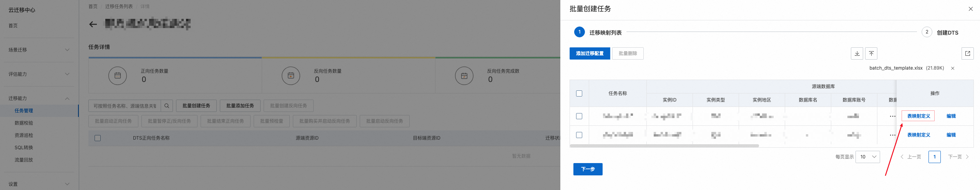Open the 每页显示 page size dropdown
Image resolution: width=980 pixels, height=190 pixels.
pos(867,157)
